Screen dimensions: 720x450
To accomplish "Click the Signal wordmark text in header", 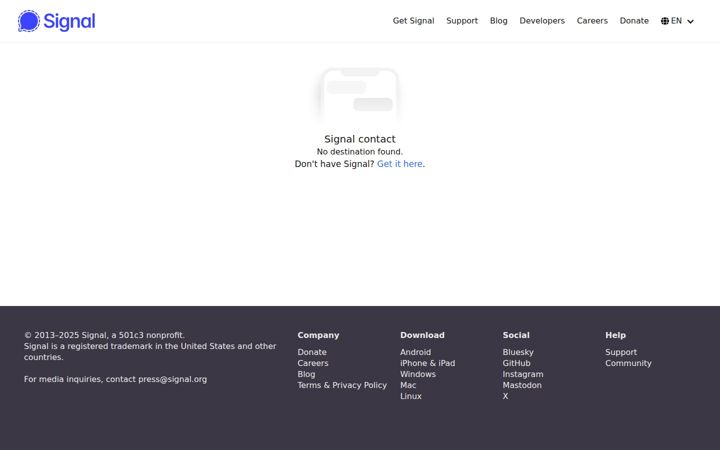I will point(69,22).
